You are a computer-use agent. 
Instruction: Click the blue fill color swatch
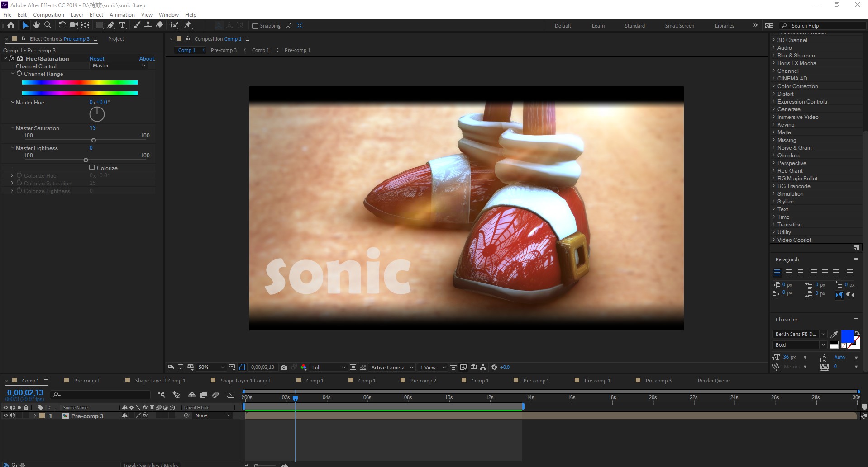[847, 336]
